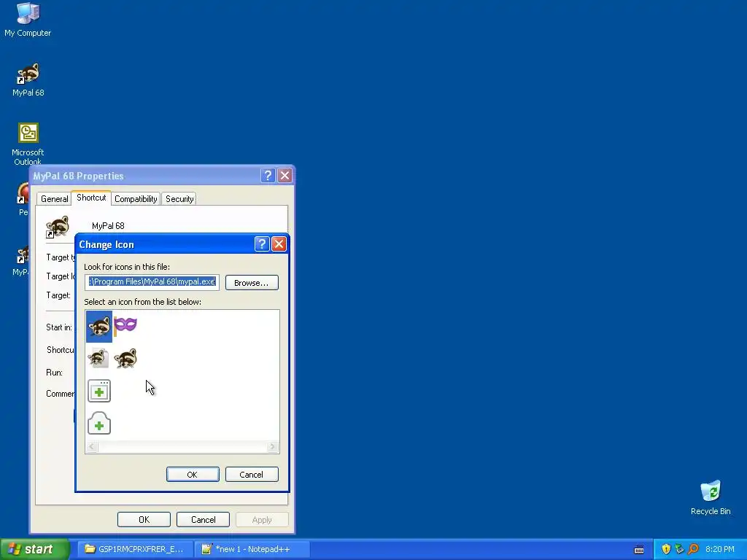Choose the plain raccoon icon in second row

tap(125, 359)
